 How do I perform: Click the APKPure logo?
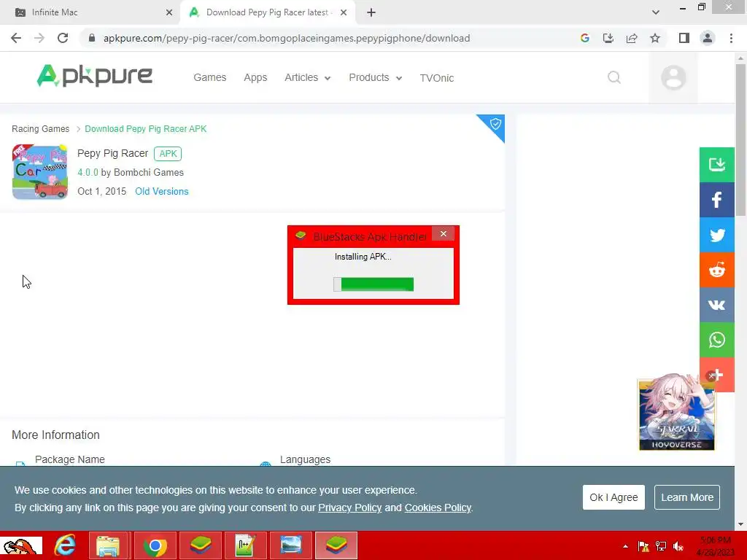tap(94, 76)
